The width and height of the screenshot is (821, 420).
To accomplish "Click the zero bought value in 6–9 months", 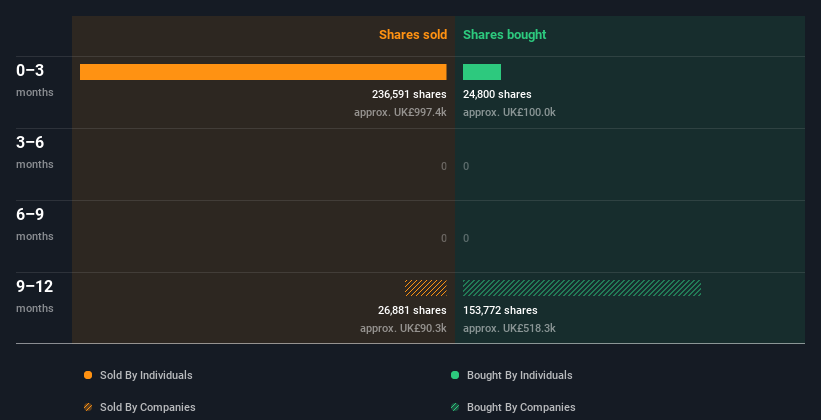I will pos(466,238).
